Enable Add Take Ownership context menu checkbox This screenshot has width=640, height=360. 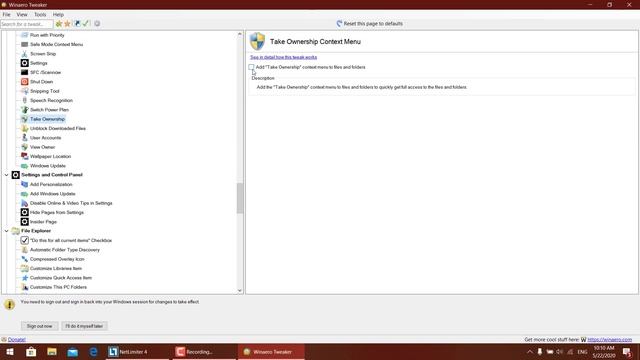pos(251,67)
